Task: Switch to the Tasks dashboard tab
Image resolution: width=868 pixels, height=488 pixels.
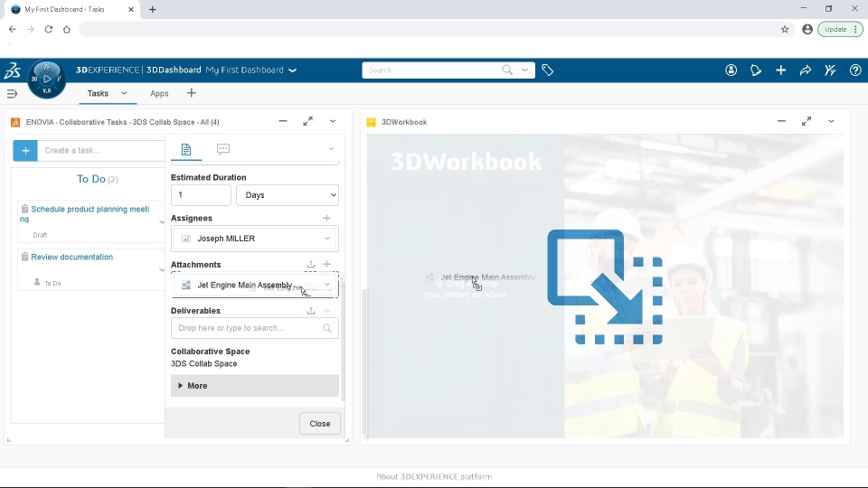Action: pyautogui.click(x=98, y=93)
